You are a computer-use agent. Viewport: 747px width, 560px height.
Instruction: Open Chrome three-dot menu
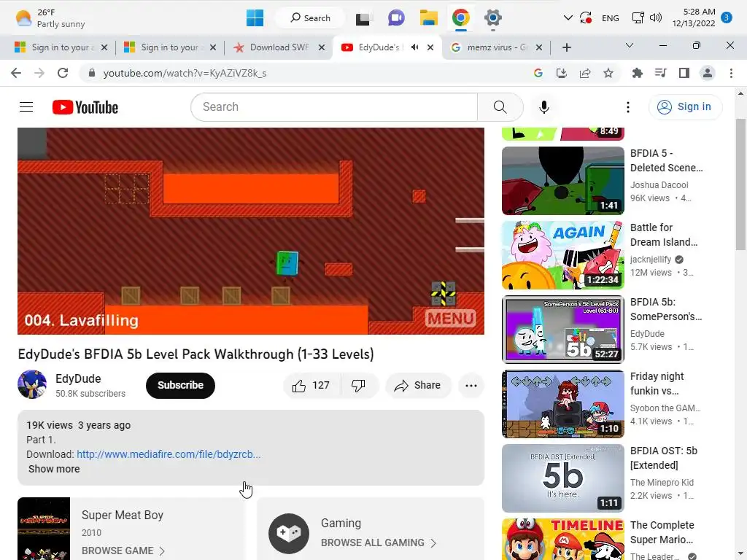pos(731,73)
